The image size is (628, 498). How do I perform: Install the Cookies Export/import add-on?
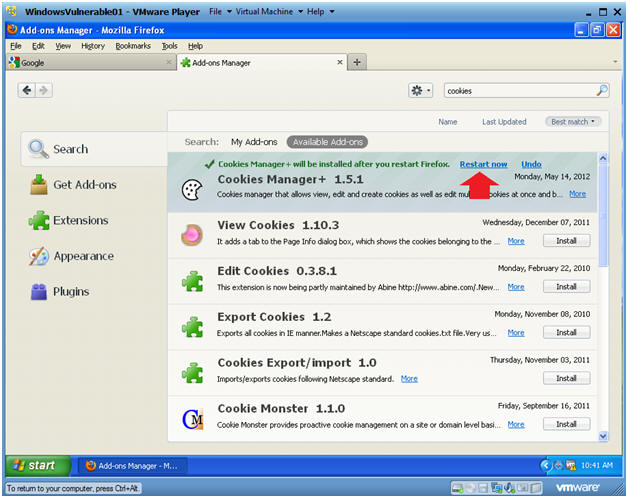(x=566, y=378)
